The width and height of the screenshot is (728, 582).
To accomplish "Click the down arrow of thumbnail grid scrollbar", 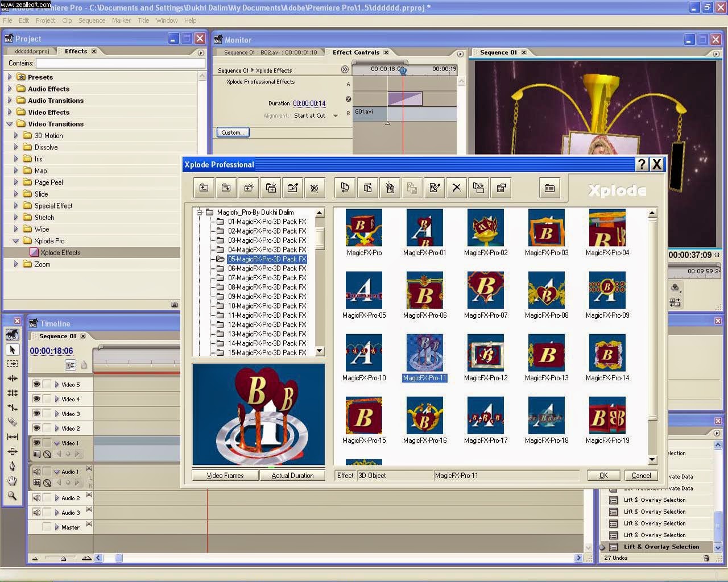I will pos(652,460).
